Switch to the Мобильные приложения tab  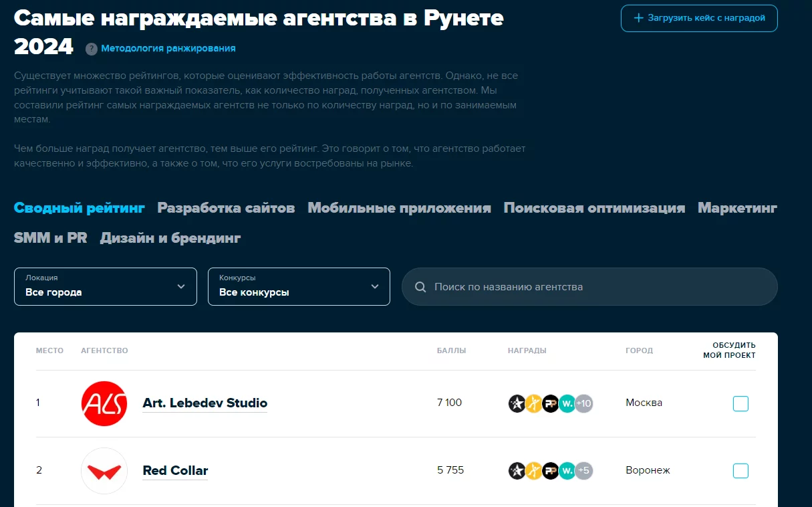399,208
